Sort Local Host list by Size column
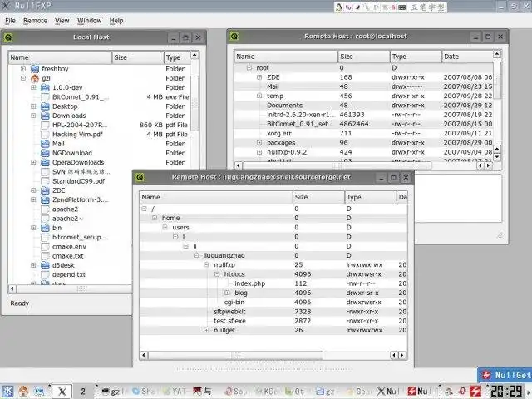Image resolution: width=532 pixels, height=399 pixels. coord(138,57)
